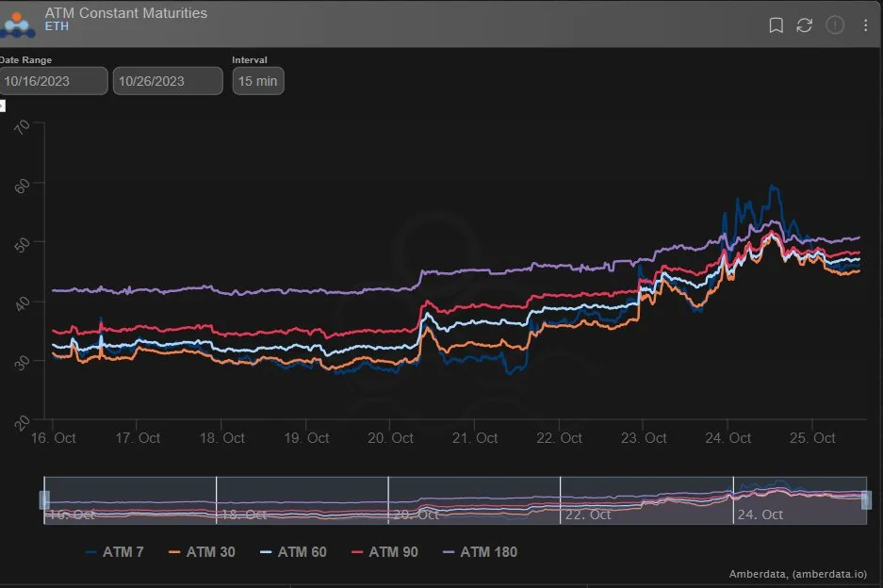Click the Interval label
Image resolution: width=883 pixels, height=588 pixels.
click(x=250, y=59)
